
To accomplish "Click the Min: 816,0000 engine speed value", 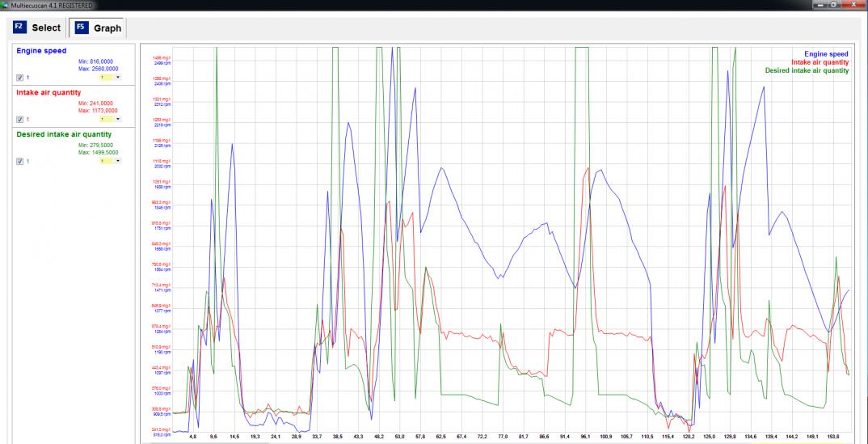I will [x=95, y=61].
